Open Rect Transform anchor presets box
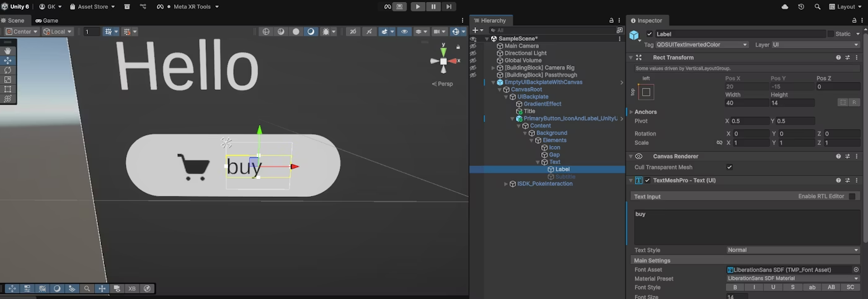 (x=646, y=92)
